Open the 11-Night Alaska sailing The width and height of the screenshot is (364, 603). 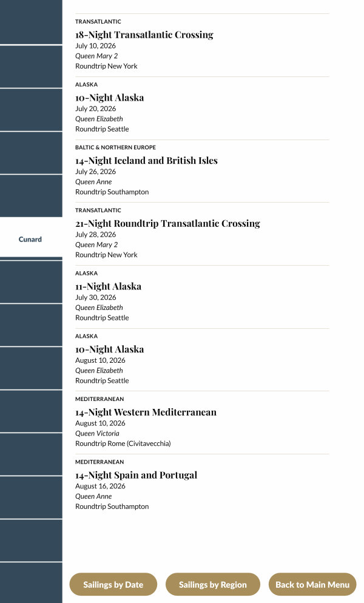[x=108, y=286]
